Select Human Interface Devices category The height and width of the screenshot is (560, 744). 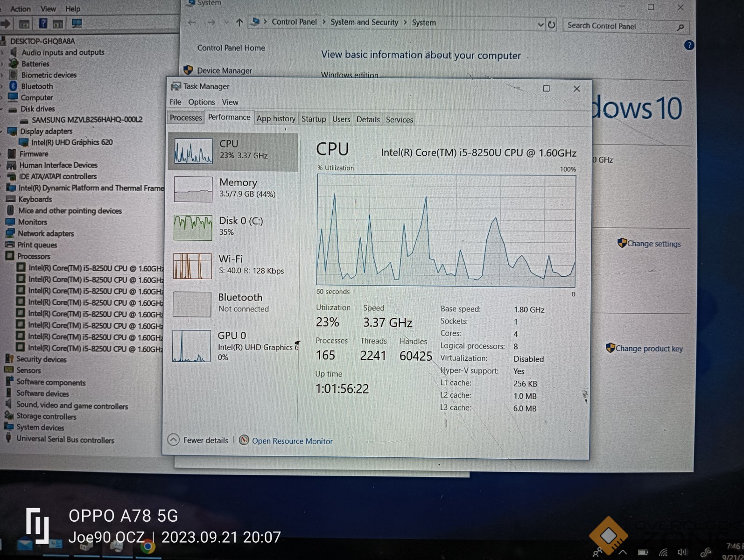pos(58,165)
